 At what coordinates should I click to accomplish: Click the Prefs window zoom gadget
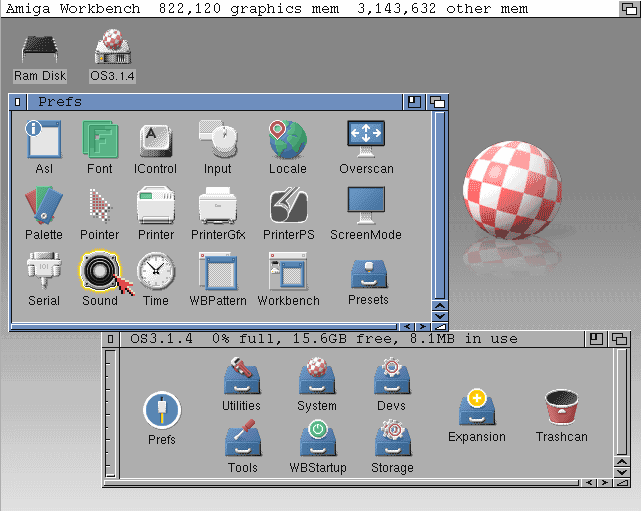click(415, 101)
